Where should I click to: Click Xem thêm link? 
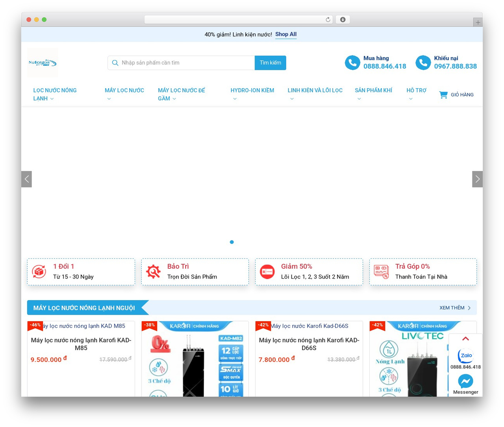pyautogui.click(x=455, y=308)
